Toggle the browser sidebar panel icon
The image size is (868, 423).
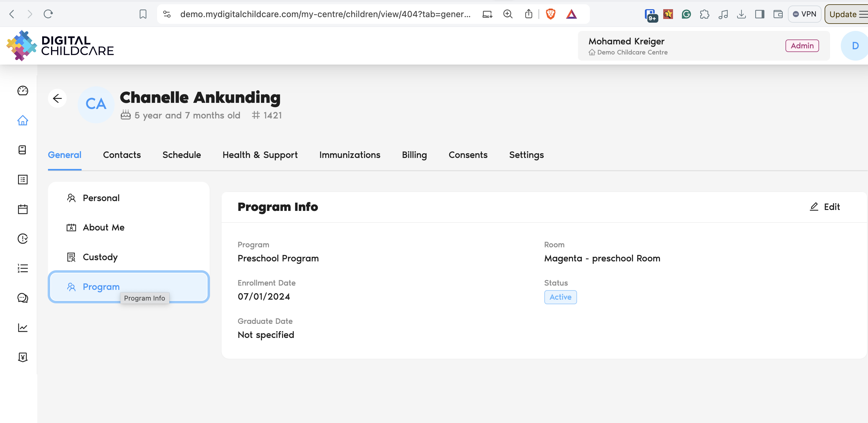pyautogui.click(x=759, y=14)
